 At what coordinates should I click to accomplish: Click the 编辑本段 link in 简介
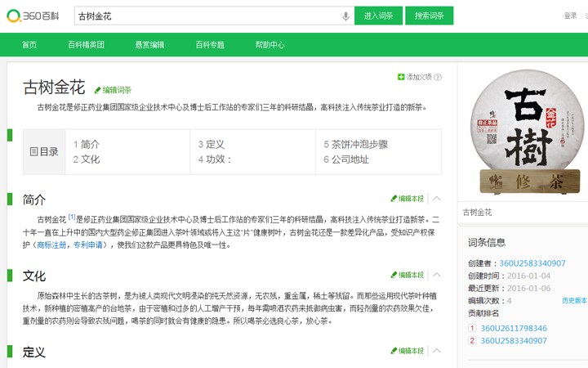[411, 199]
